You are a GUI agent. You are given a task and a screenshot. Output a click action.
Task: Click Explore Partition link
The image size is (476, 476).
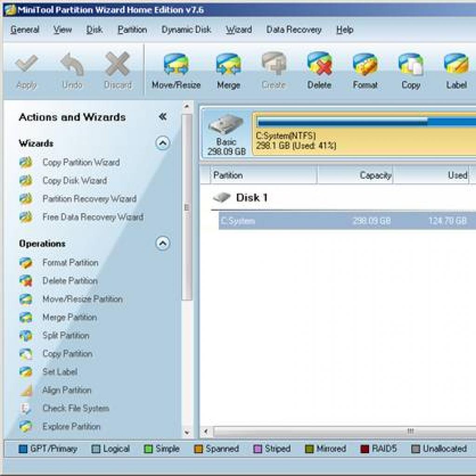tap(72, 427)
